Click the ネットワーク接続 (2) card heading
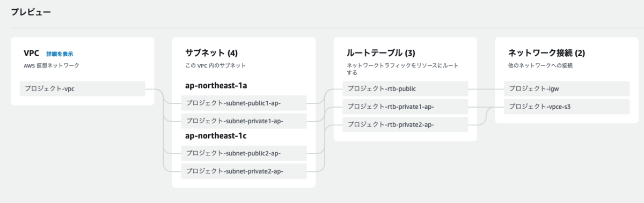 pos(546,53)
